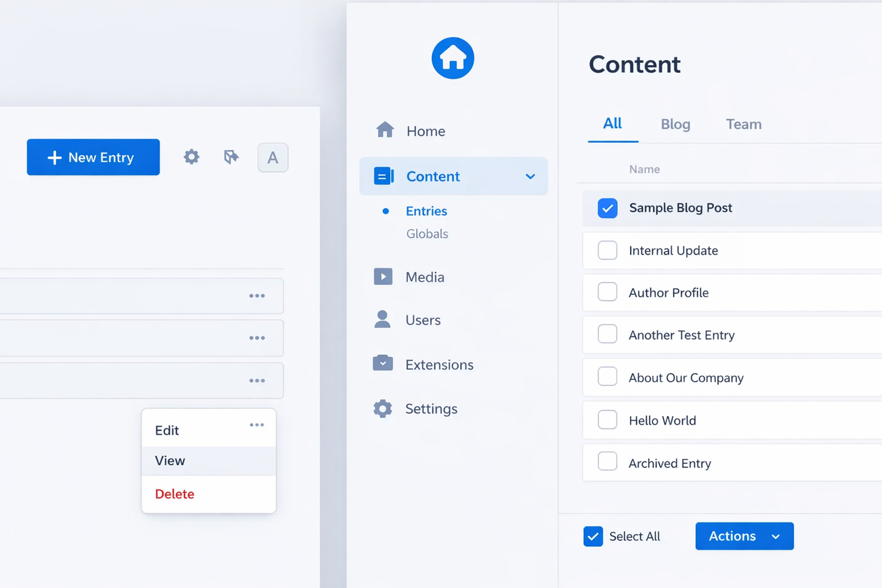The width and height of the screenshot is (882, 588).
Task: Click the Name column header
Action: (x=644, y=169)
